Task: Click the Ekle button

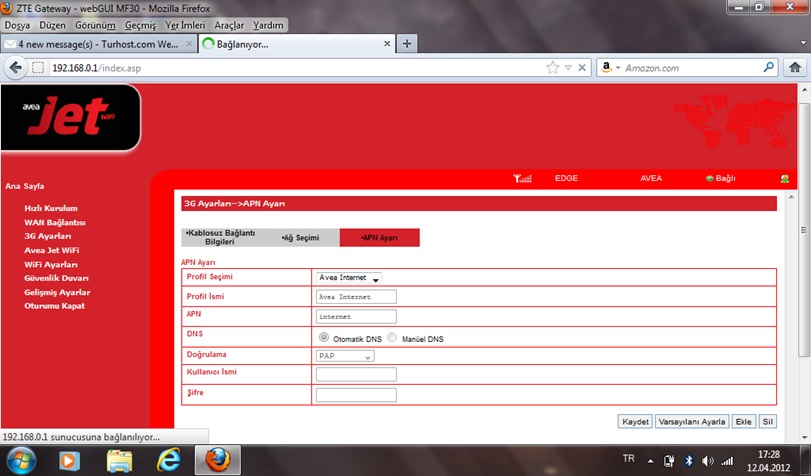Action: click(744, 422)
